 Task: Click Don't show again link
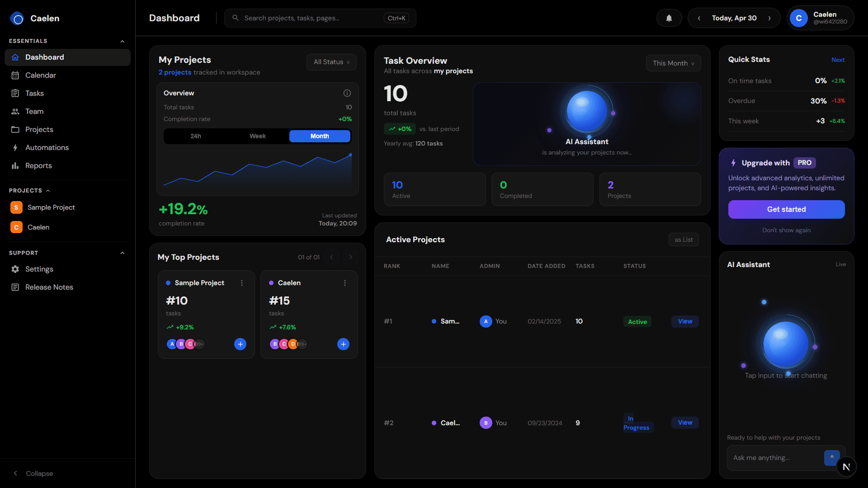786,230
